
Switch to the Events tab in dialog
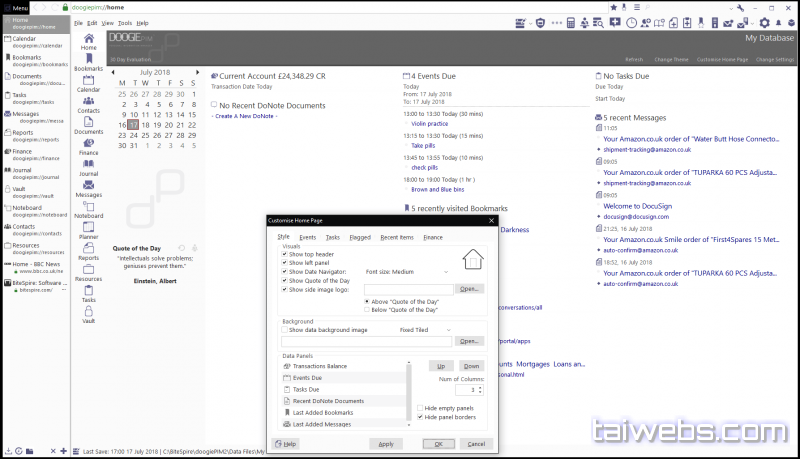(x=307, y=237)
